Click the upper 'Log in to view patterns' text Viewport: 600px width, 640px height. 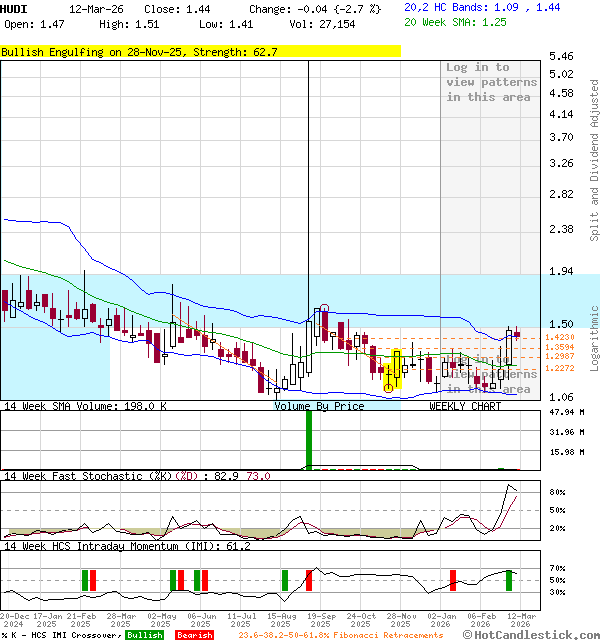click(x=491, y=82)
